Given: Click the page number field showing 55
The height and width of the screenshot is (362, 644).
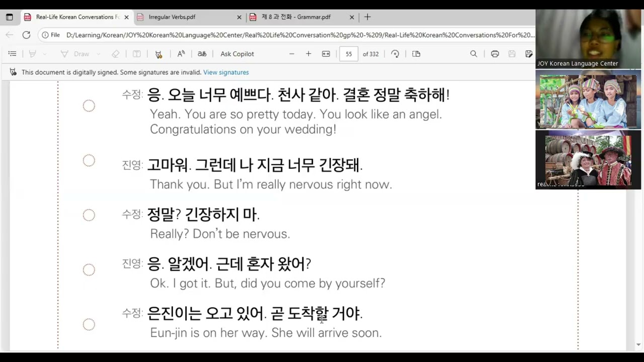Looking at the screenshot, I should pos(349,54).
